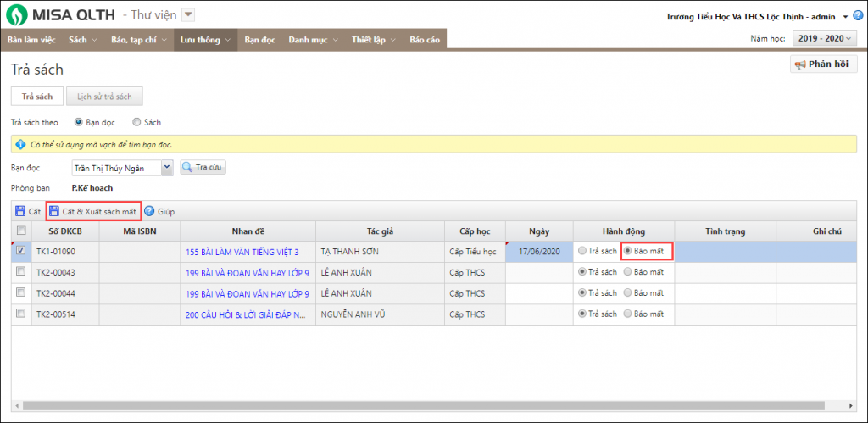Screen dimensions: 868x423
Task: Select Bạn đọc radio for Trả sách theo
Action: tap(78, 122)
